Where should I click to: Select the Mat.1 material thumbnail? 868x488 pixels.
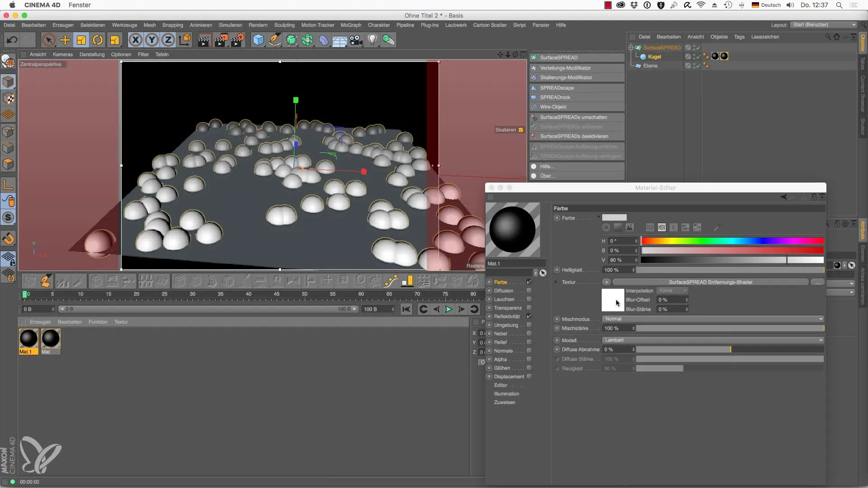pos(28,338)
